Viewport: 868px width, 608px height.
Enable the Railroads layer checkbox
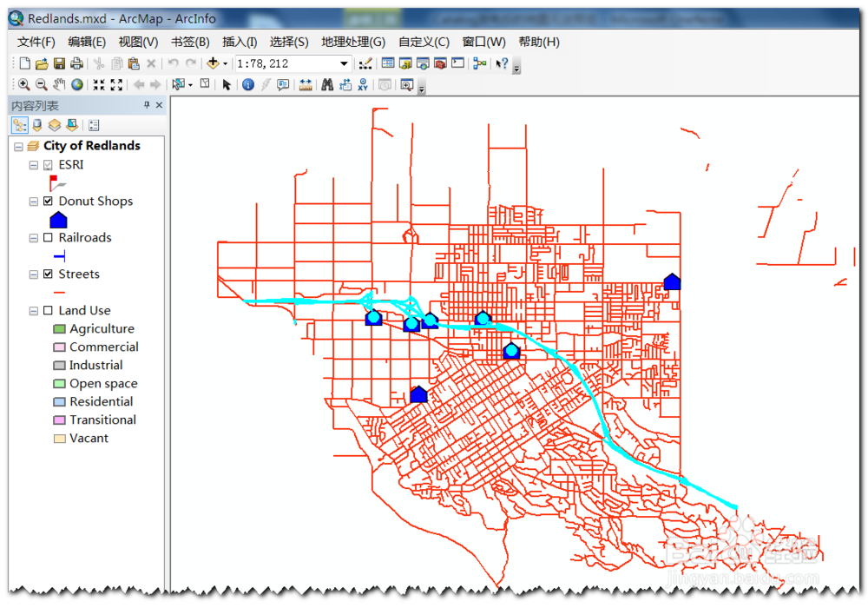tap(48, 237)
